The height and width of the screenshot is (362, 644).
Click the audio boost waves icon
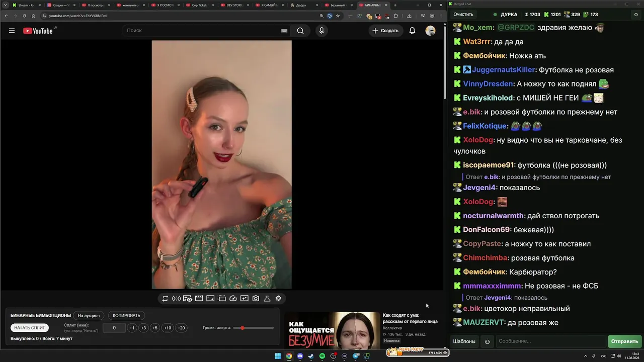[x=176, y=299]
